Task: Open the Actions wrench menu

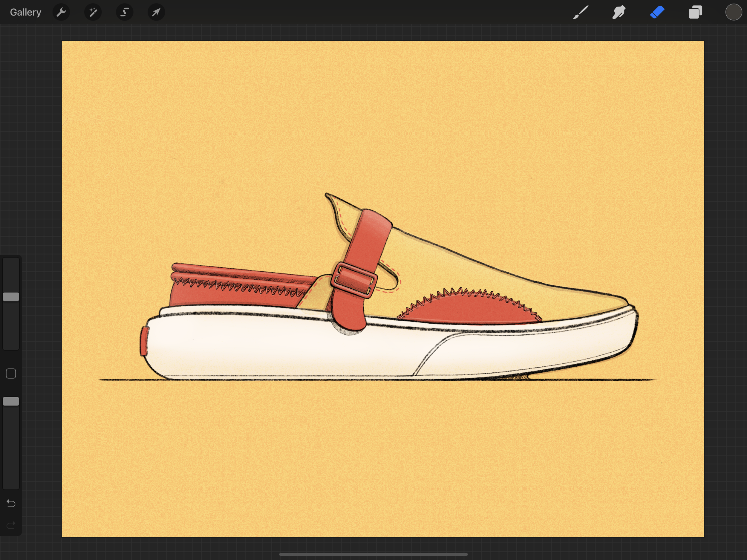Action: [61, 13]
